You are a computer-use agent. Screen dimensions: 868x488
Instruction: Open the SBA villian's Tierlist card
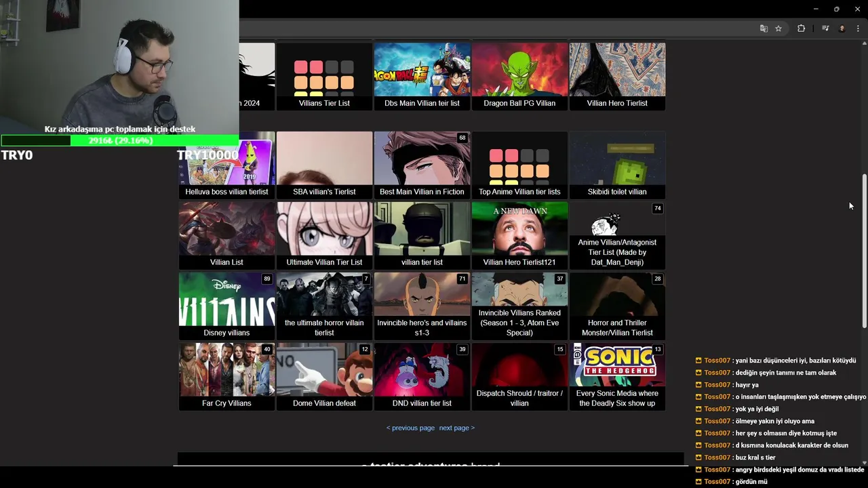[324, 165]
